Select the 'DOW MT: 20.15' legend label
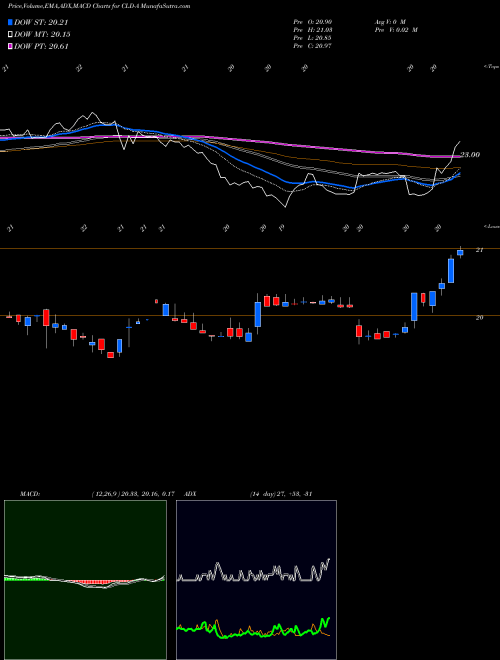Screen dimensions: 500x660 [42, 35]
